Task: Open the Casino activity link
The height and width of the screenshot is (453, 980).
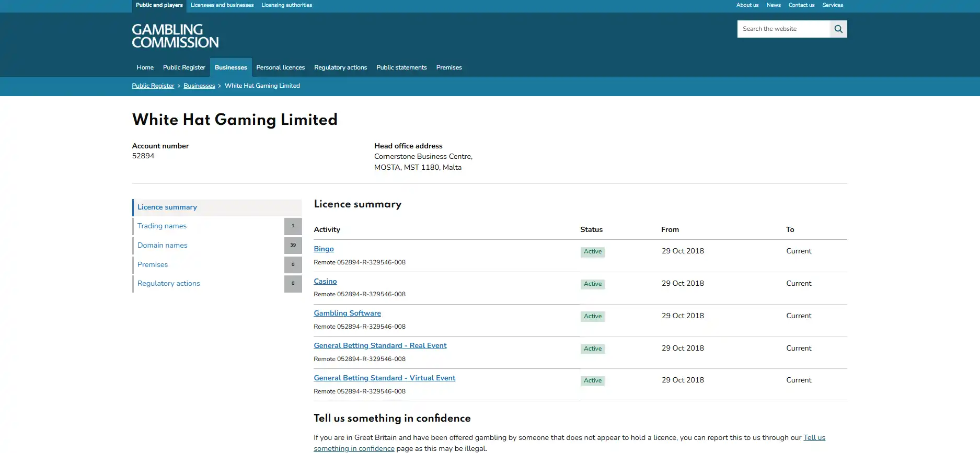Action: pos(325,282)
